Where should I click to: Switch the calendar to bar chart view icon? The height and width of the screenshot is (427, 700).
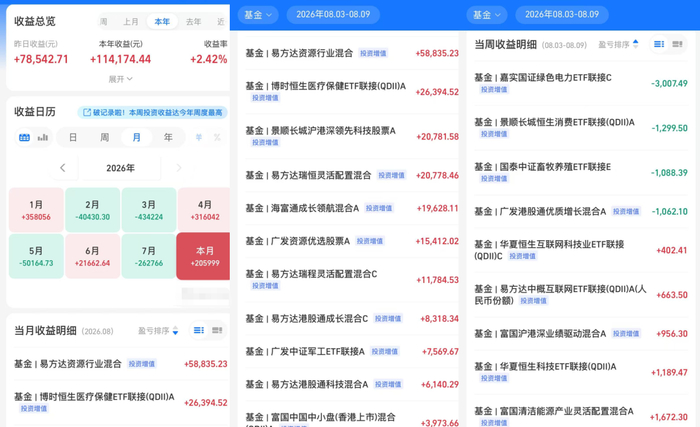point(43,138)
